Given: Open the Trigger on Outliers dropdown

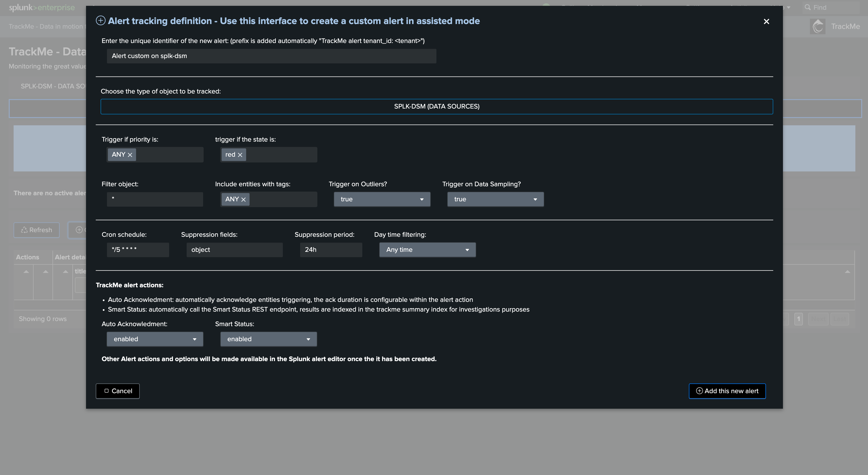Looking at the screenshot, I should pos(382,199).
